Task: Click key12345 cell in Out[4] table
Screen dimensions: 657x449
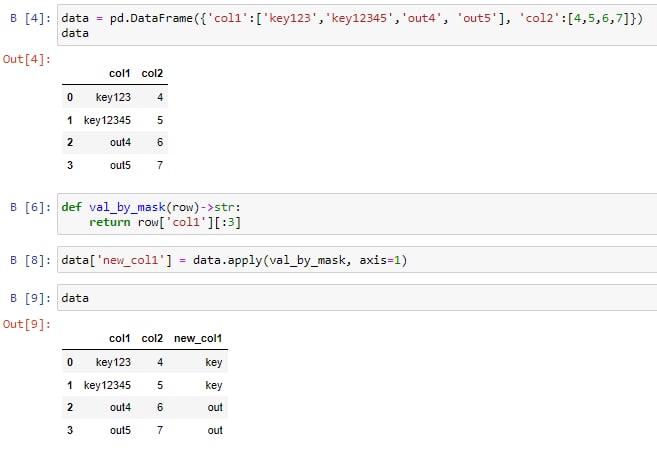Action: pos(107,120)
